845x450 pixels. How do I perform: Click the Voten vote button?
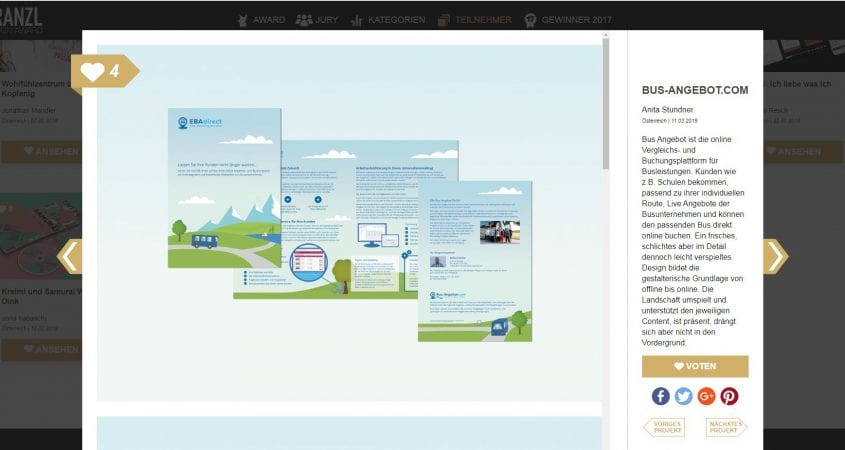695,366
